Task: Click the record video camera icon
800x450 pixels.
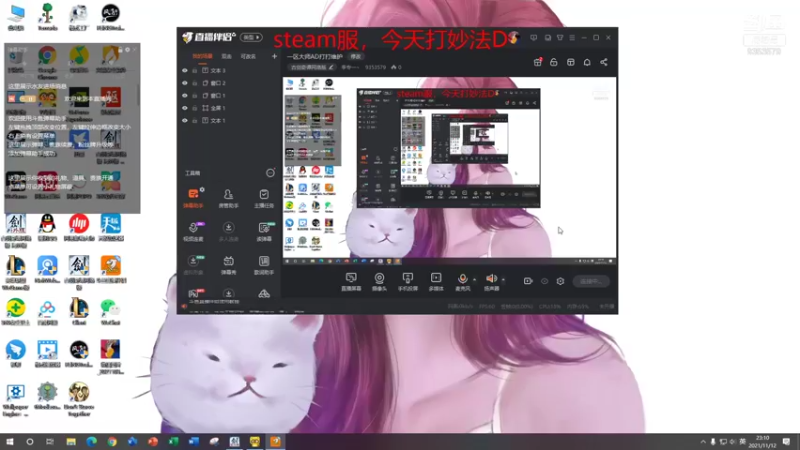Action: [x=528, y=281]
